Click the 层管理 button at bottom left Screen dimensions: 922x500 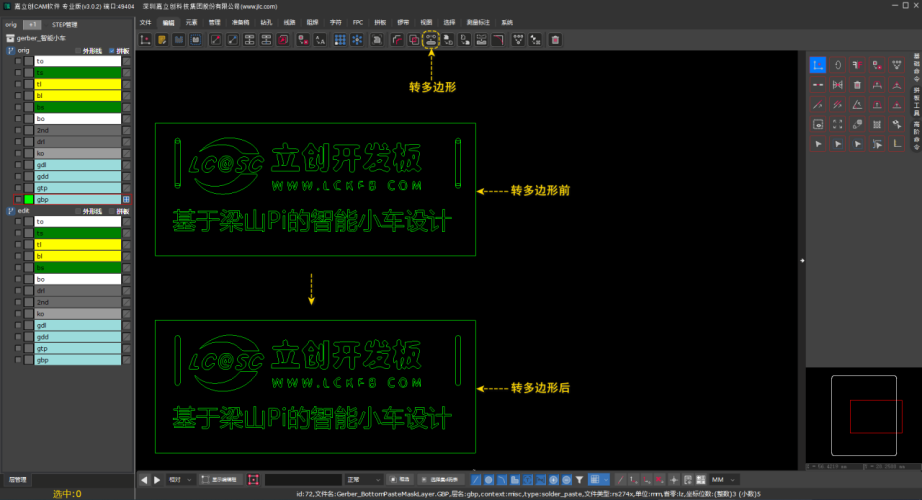coord(18,480)
